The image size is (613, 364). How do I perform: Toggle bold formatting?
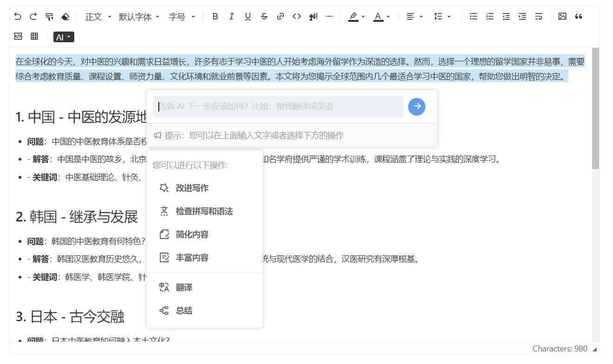click(215, 17)
